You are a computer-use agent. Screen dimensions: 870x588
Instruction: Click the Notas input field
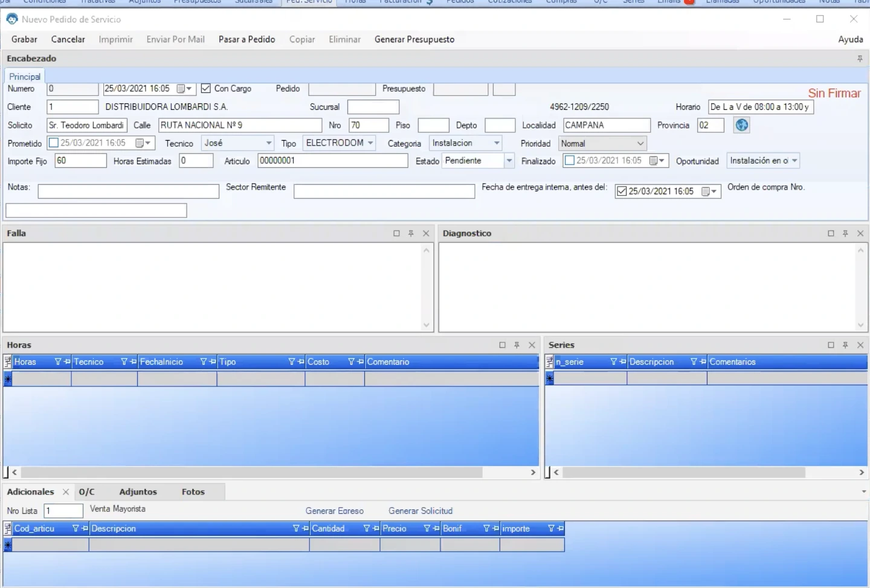click(x=129, y=191)
